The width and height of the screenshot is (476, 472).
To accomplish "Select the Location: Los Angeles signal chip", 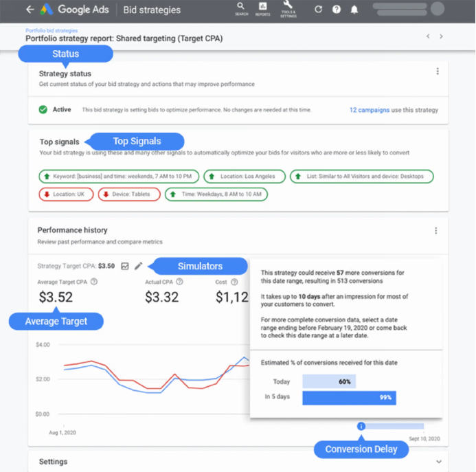I will (245, 177).
